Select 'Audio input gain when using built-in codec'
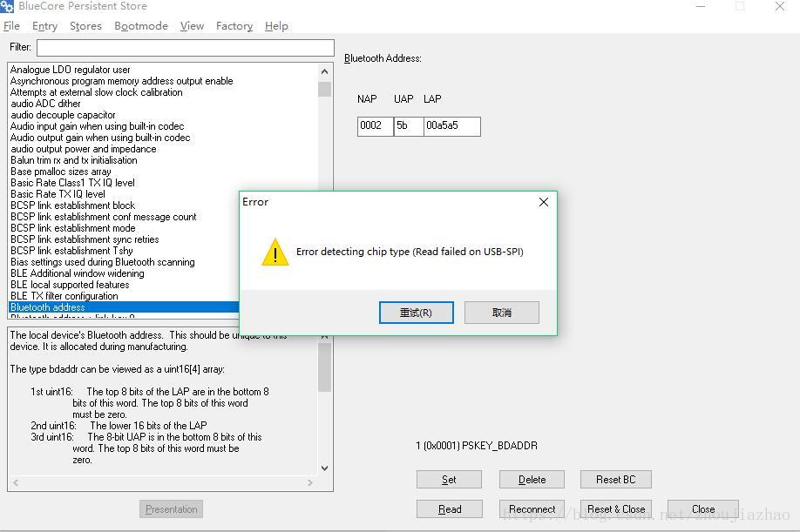Image resolution: width=800 pixels, height=532 pixels. pos(97,126)
